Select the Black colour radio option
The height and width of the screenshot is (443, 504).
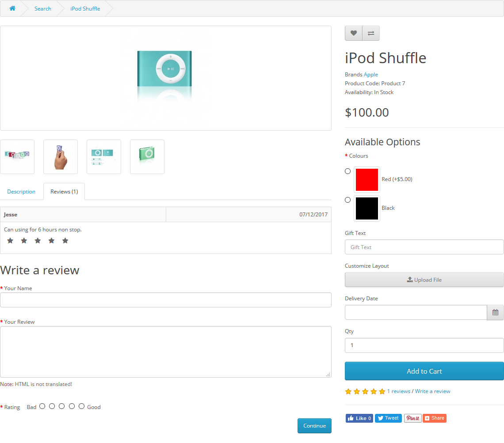[348, 200]
